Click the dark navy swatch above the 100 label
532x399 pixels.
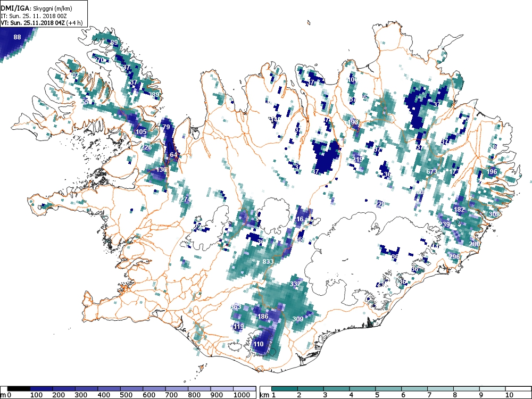(41, 389)
